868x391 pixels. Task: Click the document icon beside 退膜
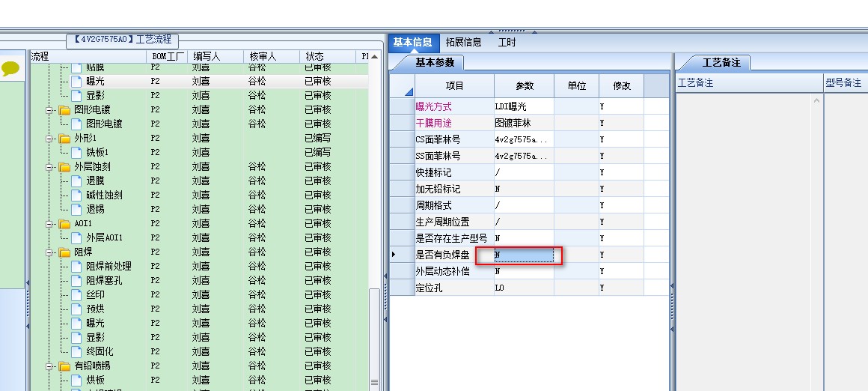(76, 181)
